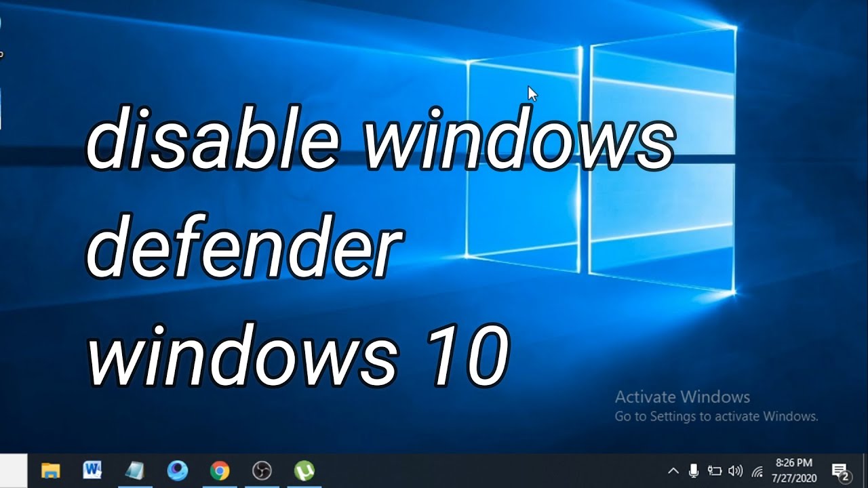Open the Wi-Fi network flyout
Viewport: 868px width, 488px height.
[x=757, y=471]
